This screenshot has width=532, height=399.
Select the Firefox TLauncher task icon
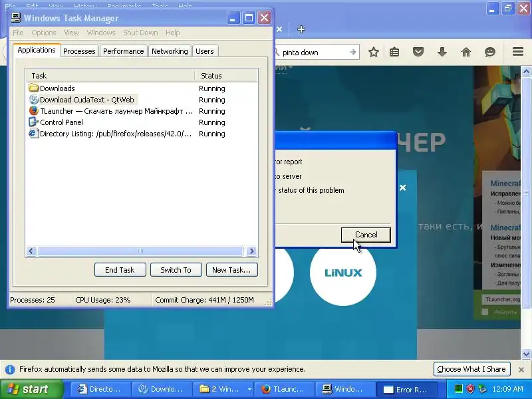pyautogui.click(x=33, y=110)
